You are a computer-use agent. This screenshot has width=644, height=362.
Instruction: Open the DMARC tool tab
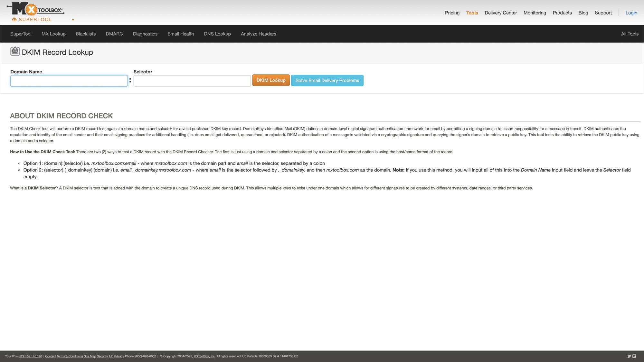(x=114, y=34)
